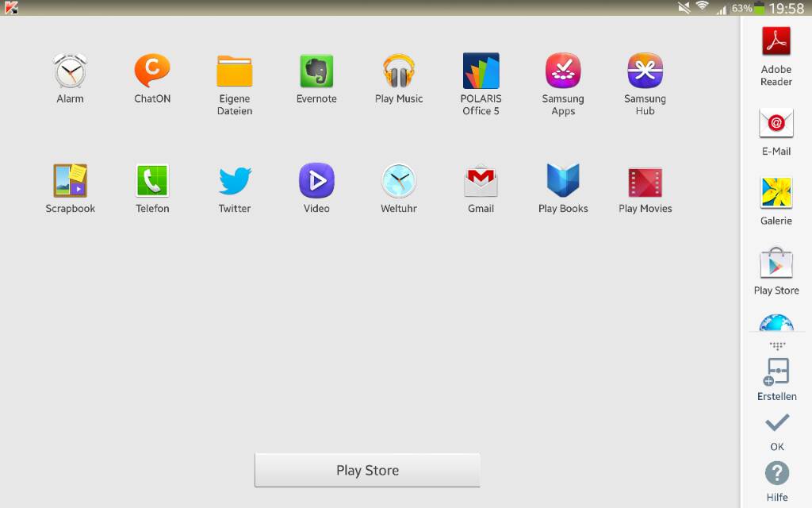Viewport: 812px width, 508px height.
Task: Tap the partially visible globe browser icon
Action: [x=776, y=322]
